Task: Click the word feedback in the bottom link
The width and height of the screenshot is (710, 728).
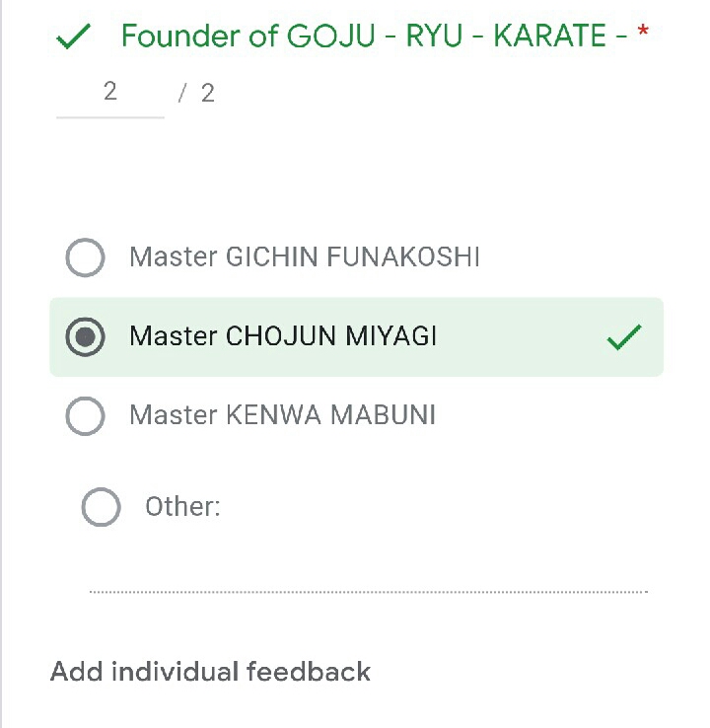Action: point(309,672)
